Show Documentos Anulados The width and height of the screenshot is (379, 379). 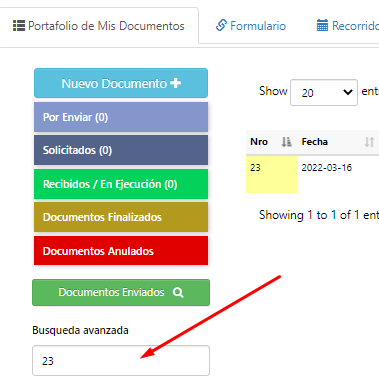coord(121,251)
